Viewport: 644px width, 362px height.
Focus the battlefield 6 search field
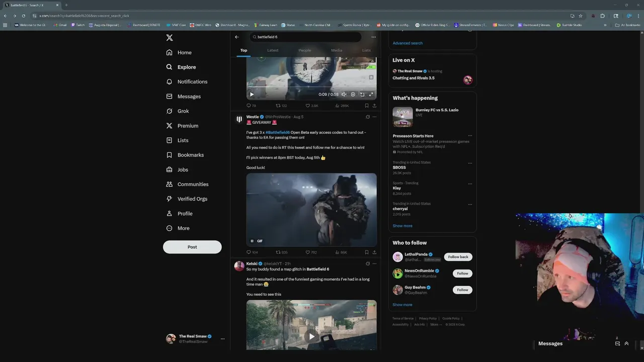click(x=305, y=37)
